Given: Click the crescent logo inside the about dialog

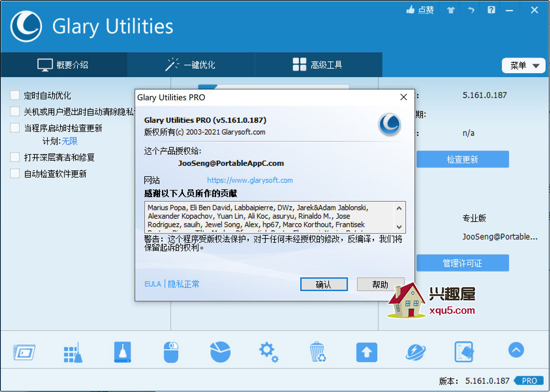Looking at the screenshot, I should (x=390, y=125).
